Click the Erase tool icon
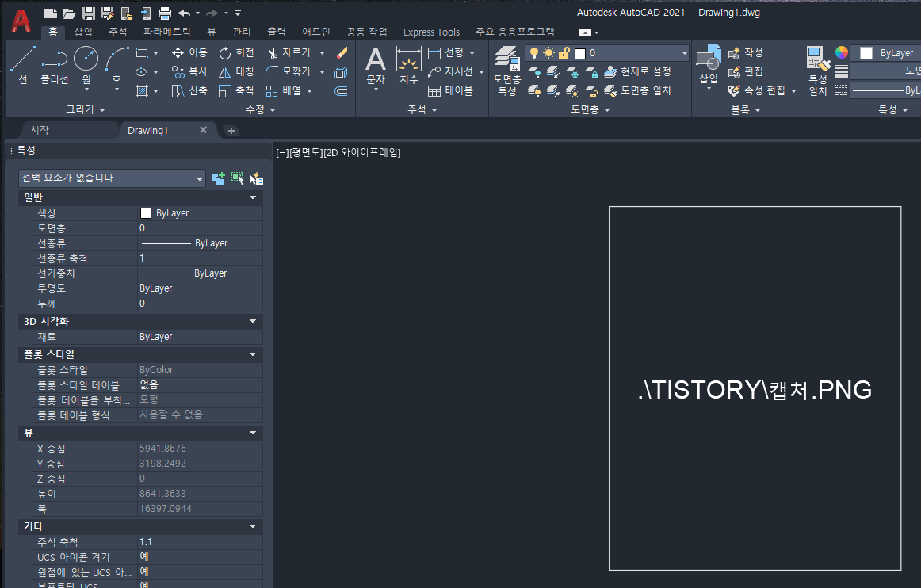The height and width of the screenshot is (588, 921). point(342,53)
